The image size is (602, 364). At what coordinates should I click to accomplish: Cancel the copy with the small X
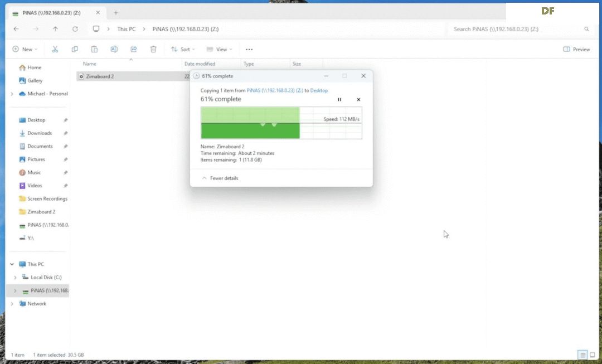(x=358, y=99)
